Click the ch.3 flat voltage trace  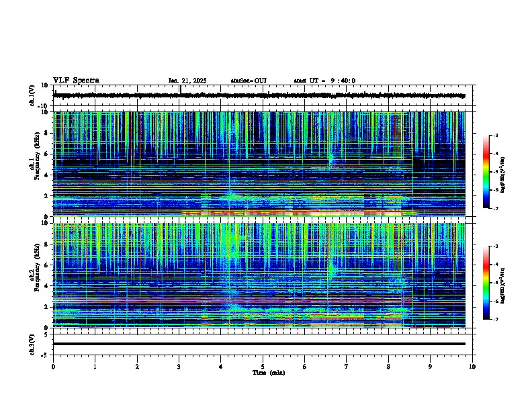point(259,344)
